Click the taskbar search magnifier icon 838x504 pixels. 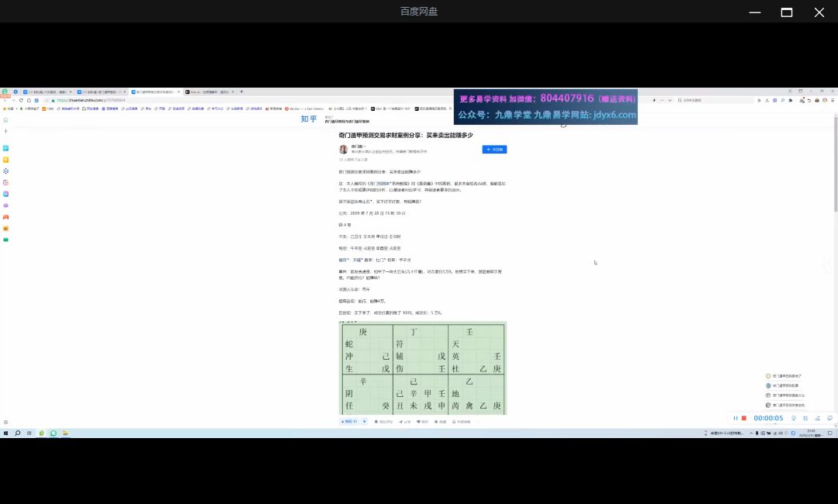[18, 433]
